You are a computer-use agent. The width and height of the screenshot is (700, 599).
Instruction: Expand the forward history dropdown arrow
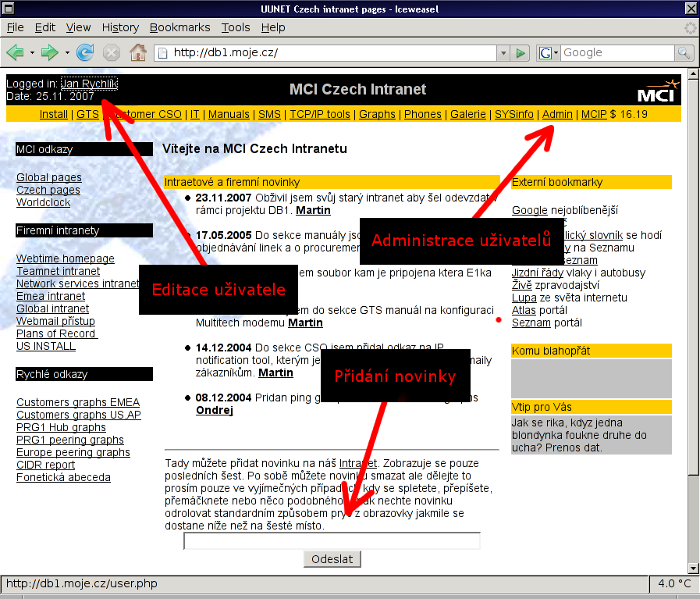click(67, 53)
